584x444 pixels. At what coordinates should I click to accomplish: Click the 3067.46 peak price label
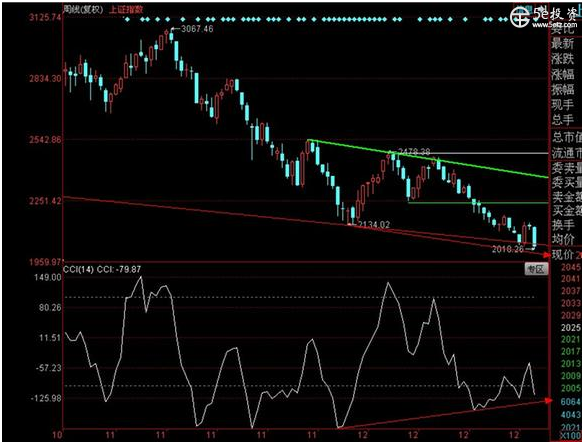197,29
